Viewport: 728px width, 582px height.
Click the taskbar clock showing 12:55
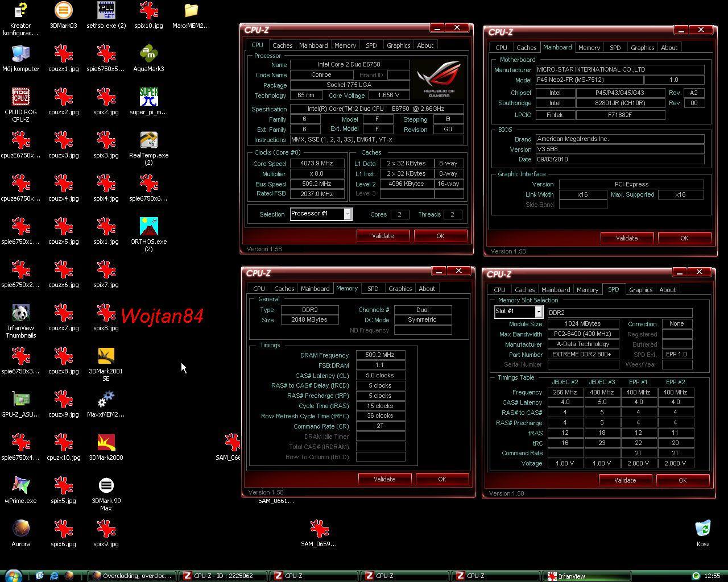click(x=712, y=576)
